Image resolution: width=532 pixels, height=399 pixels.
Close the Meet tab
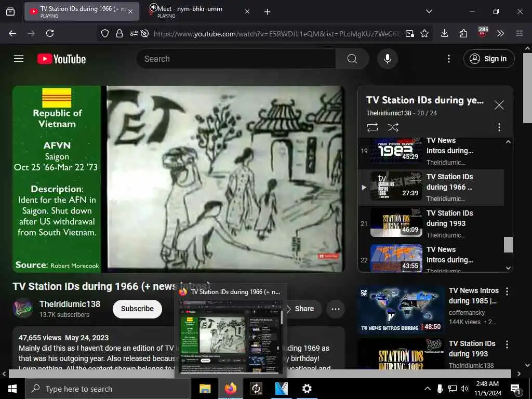[x=247, y=11]
